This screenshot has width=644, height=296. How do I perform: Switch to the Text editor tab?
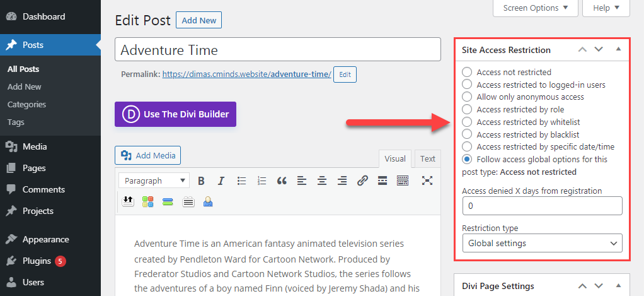428,158
